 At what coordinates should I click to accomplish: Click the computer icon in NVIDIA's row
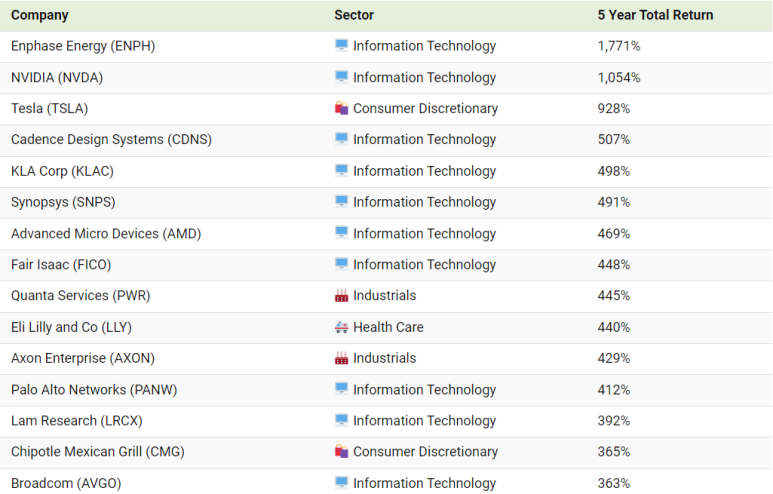(x=341, y=77)
